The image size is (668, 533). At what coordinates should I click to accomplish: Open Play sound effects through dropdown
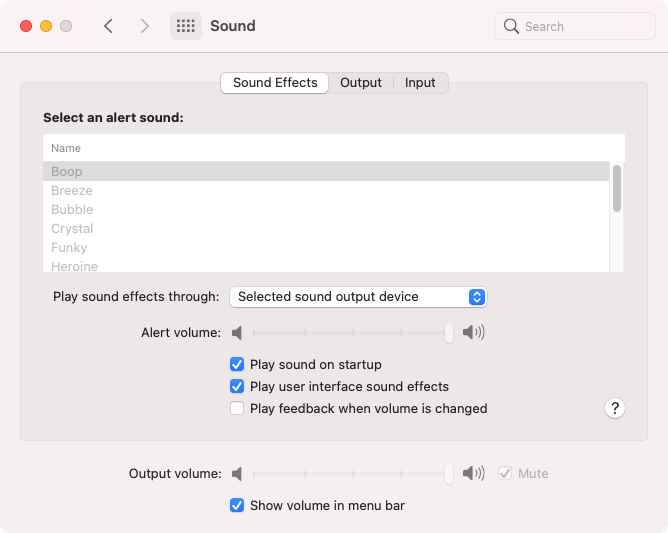(x=358, y=297)
